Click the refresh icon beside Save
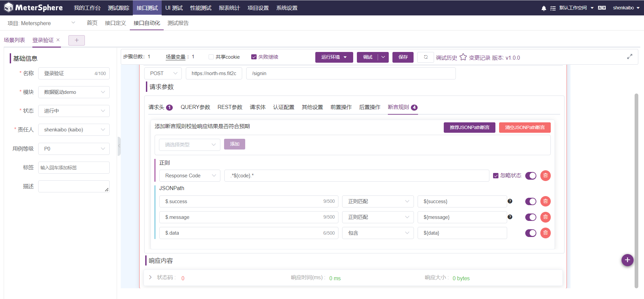Viewport: 644px width, 299px height. click(x=426, y=57)
